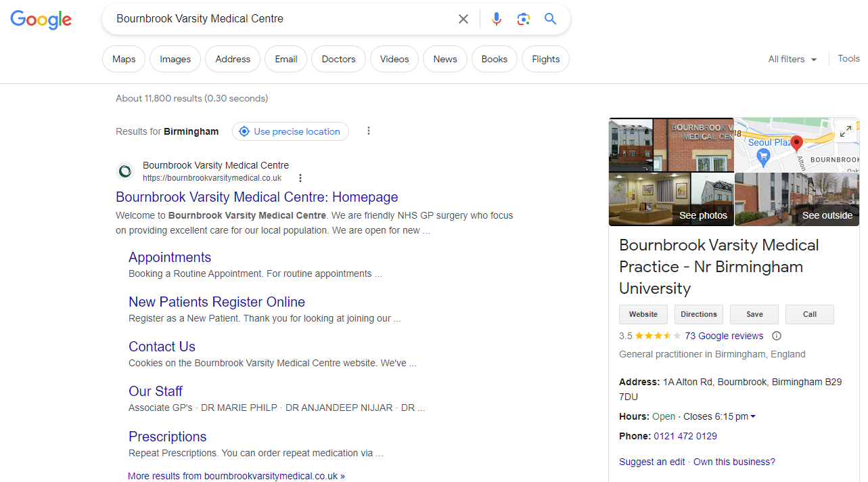Select the Email filter chip
This screenshot has width=868, height=482.
click(285, 59)
